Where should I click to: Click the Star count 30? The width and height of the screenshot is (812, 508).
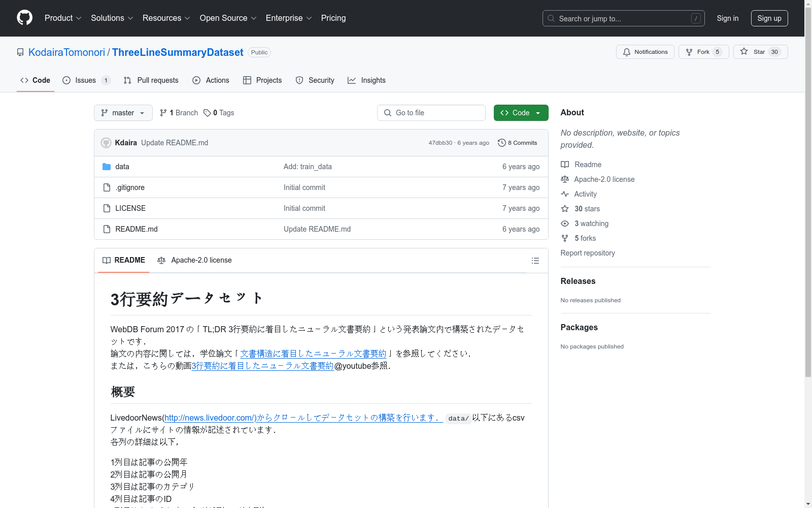click(x=774, y=52)
